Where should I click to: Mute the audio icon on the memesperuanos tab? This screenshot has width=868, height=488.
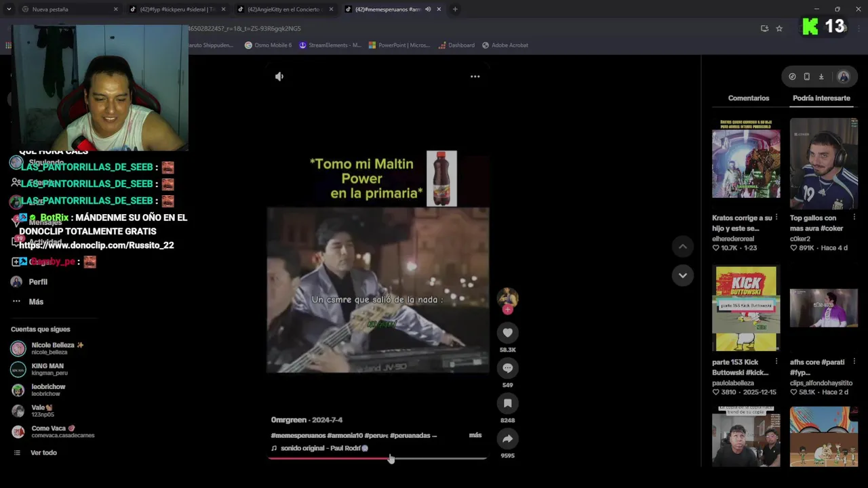coord(428,9)
